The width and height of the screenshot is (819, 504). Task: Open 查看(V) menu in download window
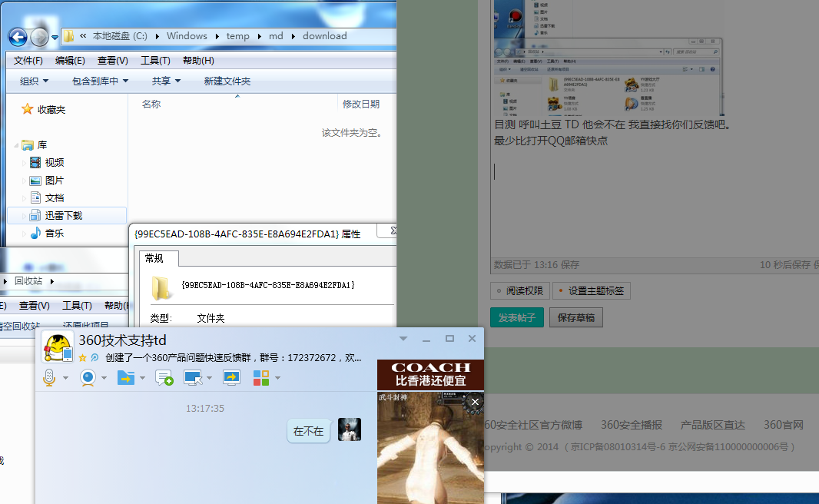pyautogui.click(x=112, y=61)
